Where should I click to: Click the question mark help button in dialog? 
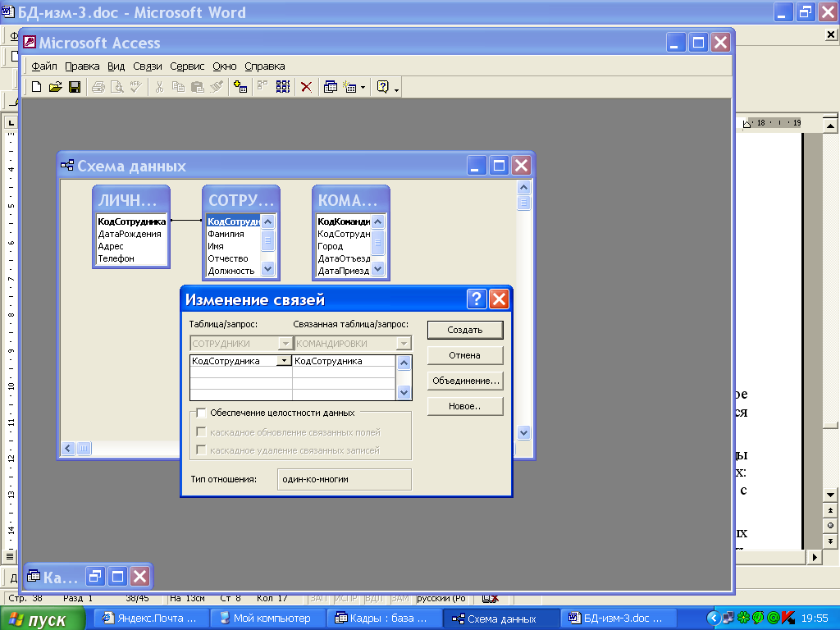(x=477, y=299)
